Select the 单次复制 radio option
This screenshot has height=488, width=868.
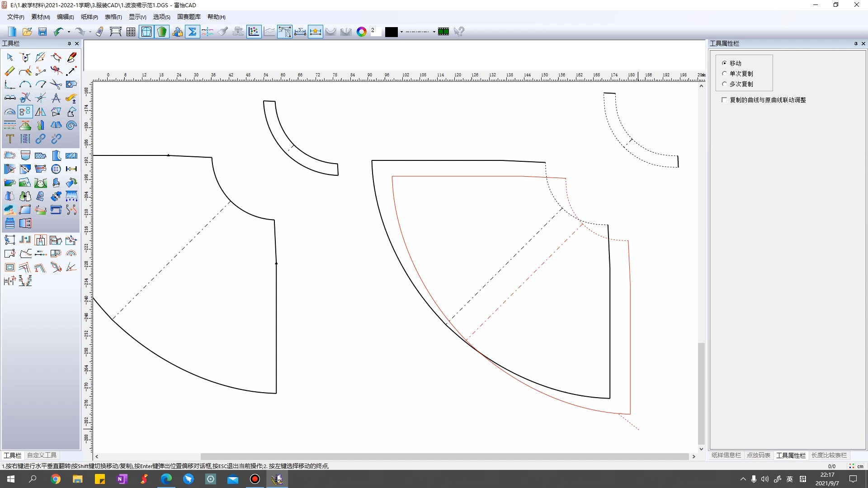[724, 74]
